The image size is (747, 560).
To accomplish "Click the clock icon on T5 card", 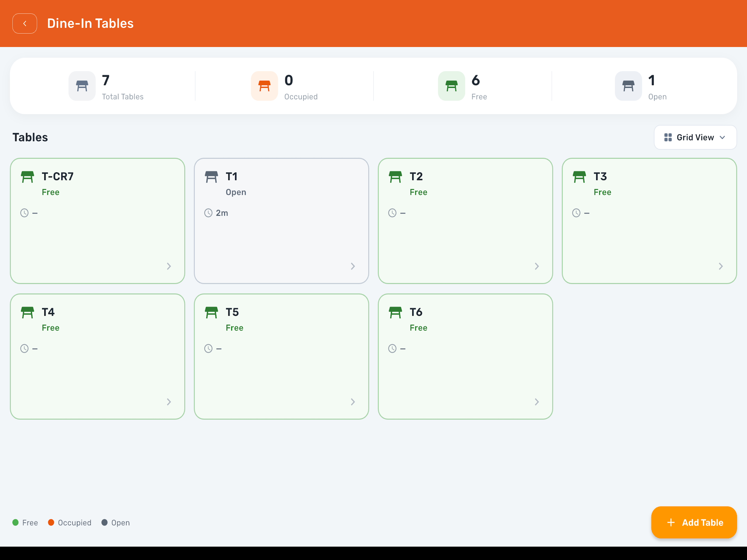I will point(208,349).
